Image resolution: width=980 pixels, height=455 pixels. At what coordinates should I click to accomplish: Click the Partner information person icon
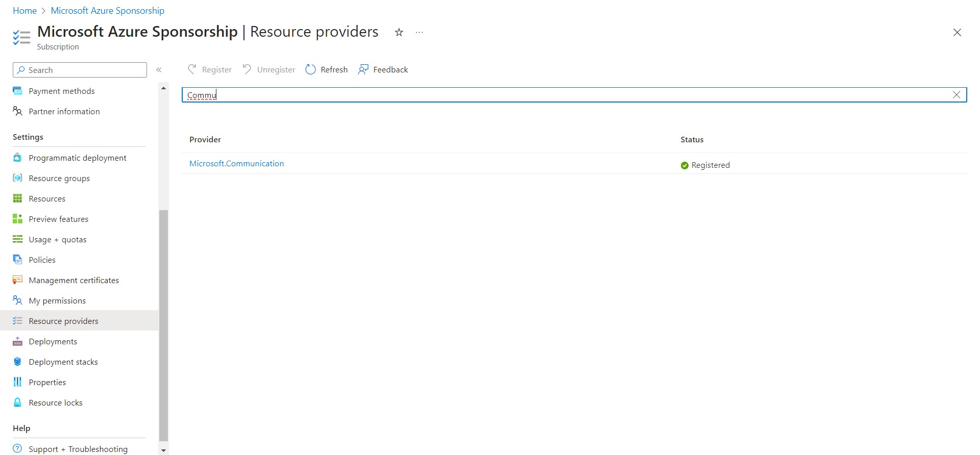click(x=17, y=111)
